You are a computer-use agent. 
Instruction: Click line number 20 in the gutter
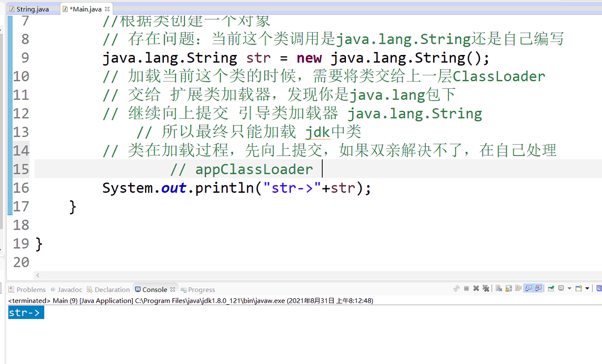coord(21,262)
